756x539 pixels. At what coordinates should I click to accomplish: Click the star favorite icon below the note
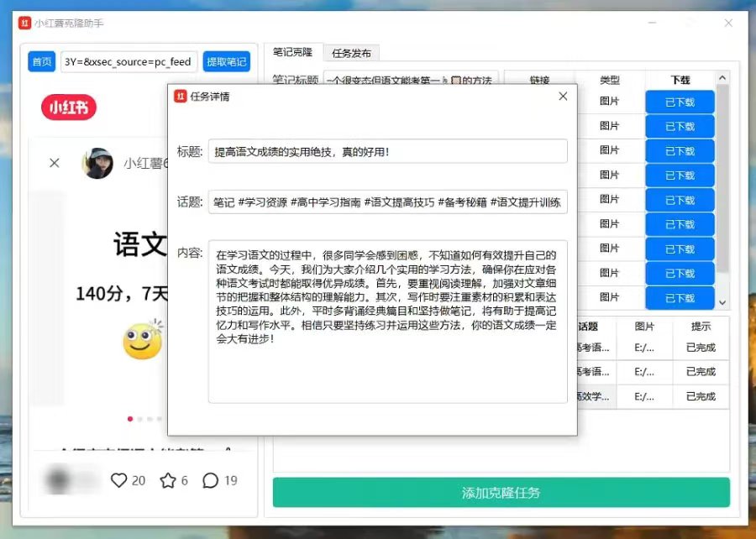tap(165, 480)
